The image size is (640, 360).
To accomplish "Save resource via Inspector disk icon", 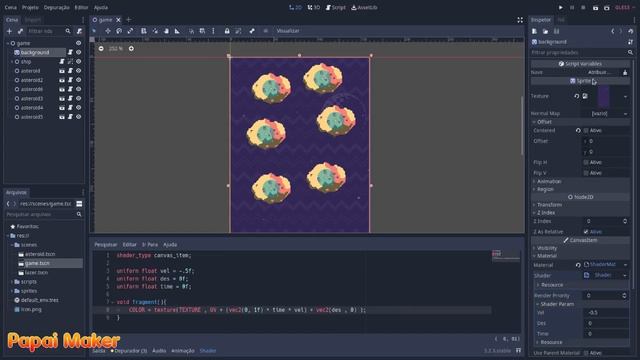I will click(x=556, y=31).
